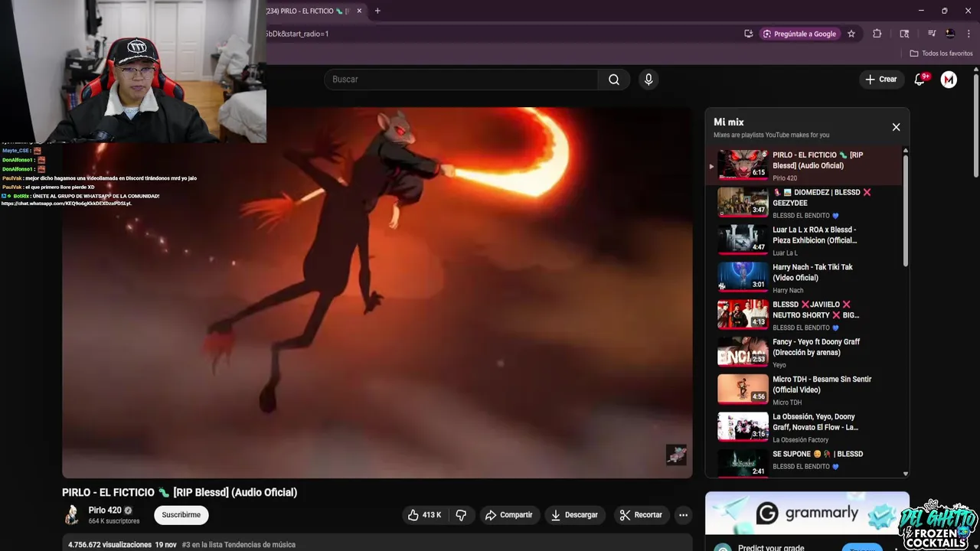Play Luar La L x ROA x Blessd track

(x=804, y=240)
